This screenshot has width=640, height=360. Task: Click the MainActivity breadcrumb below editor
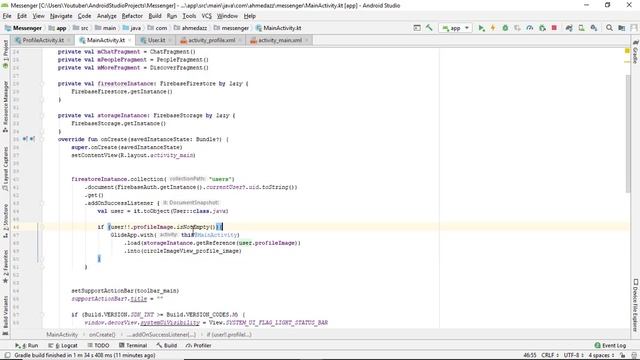coord(62,335)
